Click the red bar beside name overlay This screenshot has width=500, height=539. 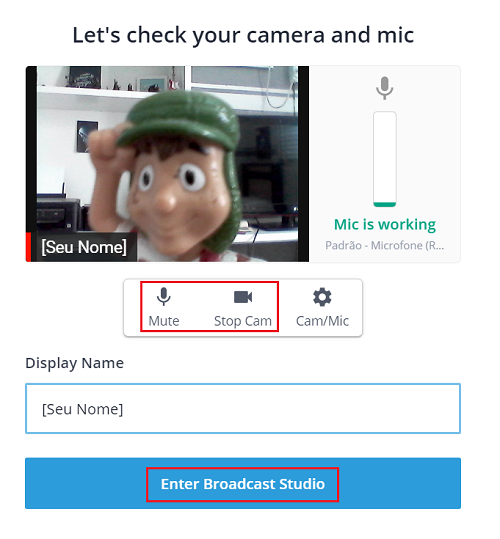[x=28, y=247]
